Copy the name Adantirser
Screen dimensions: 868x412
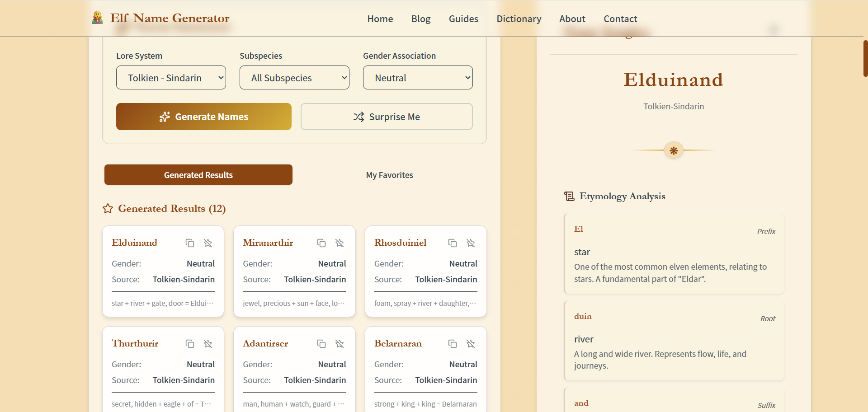(x=321, y=344)
